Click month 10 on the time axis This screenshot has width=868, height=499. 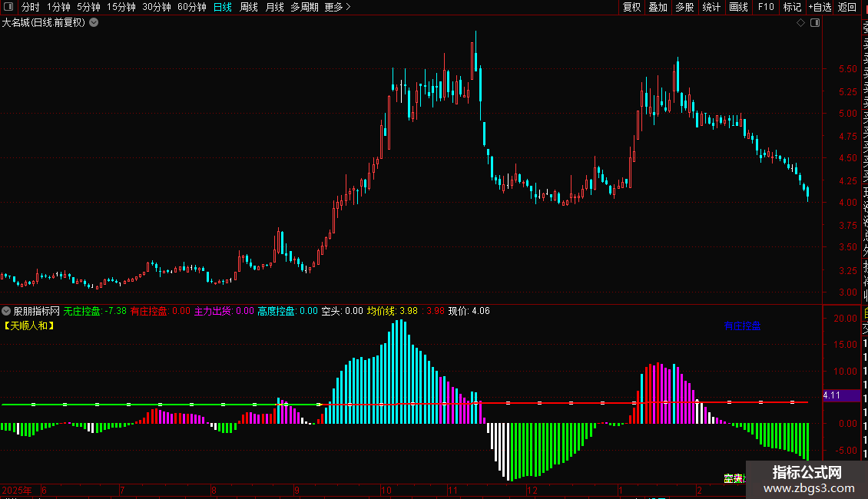(386, 490)
